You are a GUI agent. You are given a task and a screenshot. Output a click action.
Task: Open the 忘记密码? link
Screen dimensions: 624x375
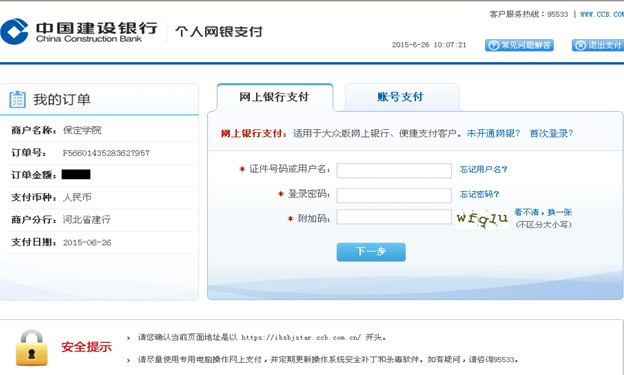point(479,194)
